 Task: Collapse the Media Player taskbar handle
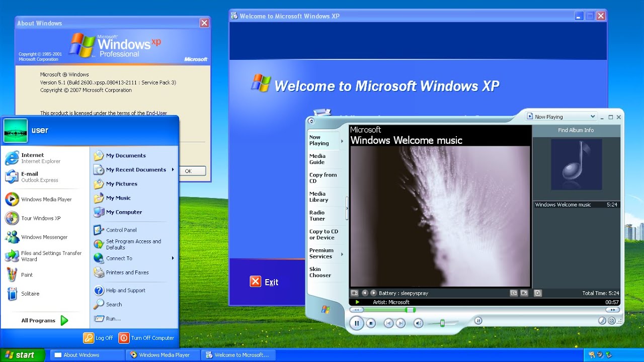(x=347, y=208)
